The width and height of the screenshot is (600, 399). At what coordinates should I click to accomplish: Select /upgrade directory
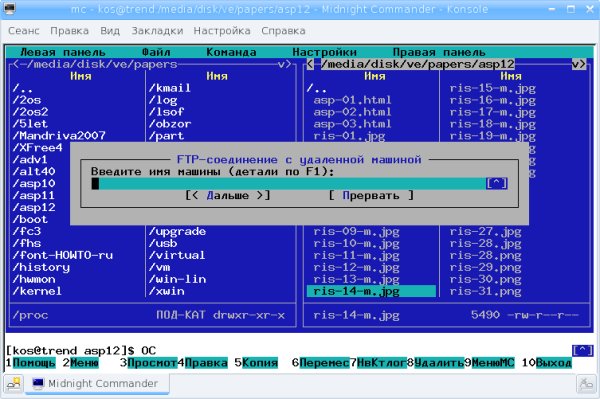coord(177,231)
